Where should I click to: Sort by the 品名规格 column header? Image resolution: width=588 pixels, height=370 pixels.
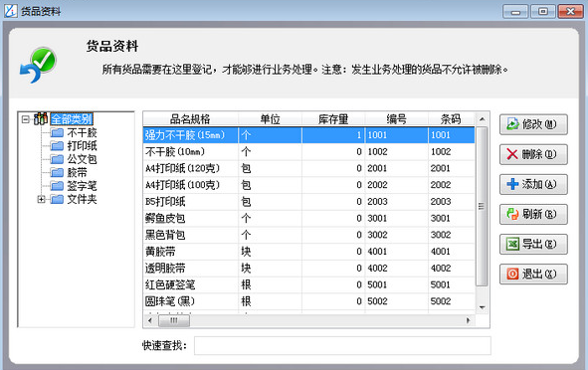[190, 119]
